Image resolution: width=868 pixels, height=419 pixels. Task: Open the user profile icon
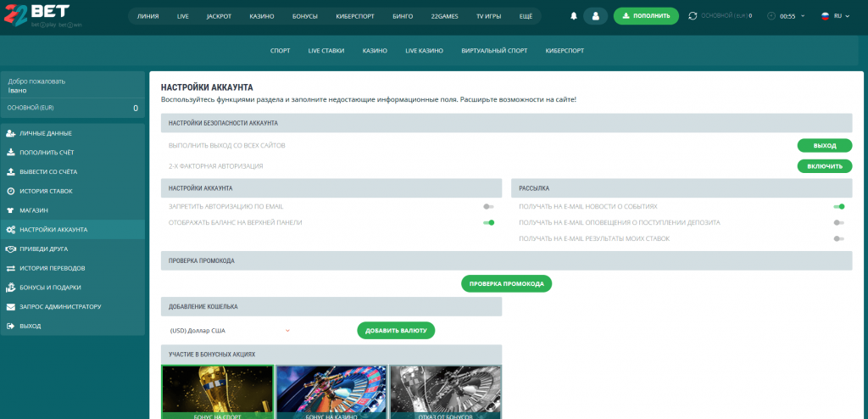tap(595, 15)
